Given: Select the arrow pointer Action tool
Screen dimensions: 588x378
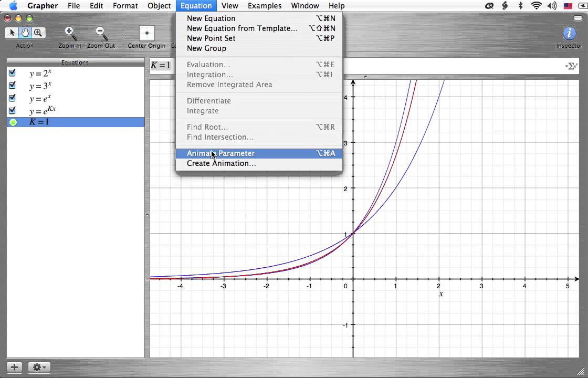Looking at the screenshot, I should 12,33.
